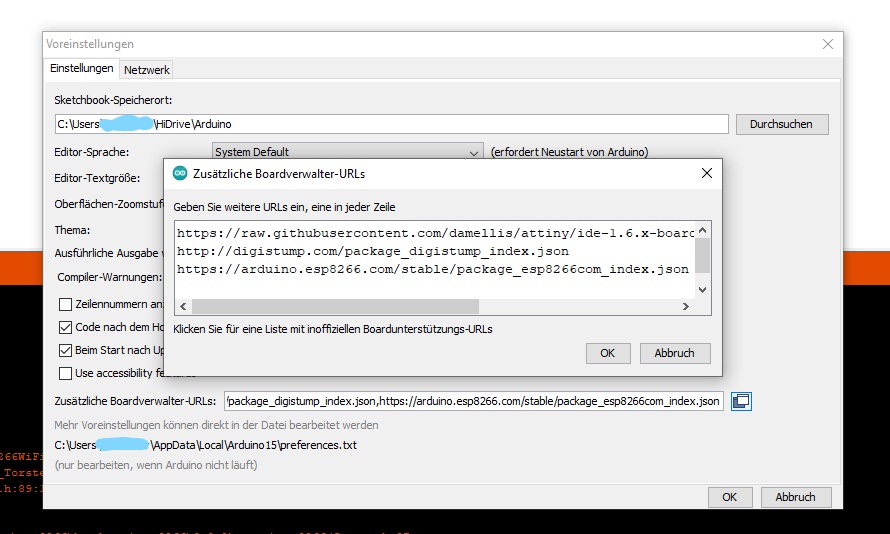Open the URL editor window icon button
The height and width of the screenshot is (534, 890).
click(741, 401)
